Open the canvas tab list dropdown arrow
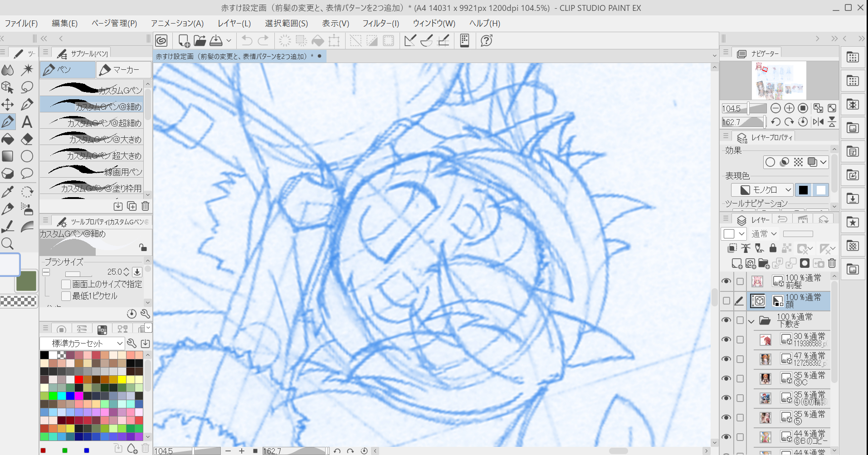 coord(715,56)
